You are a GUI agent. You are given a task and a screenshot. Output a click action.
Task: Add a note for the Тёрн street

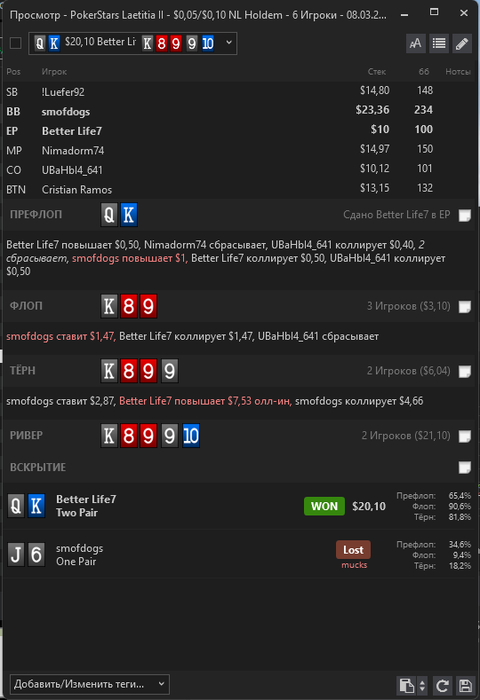[465, 371]
